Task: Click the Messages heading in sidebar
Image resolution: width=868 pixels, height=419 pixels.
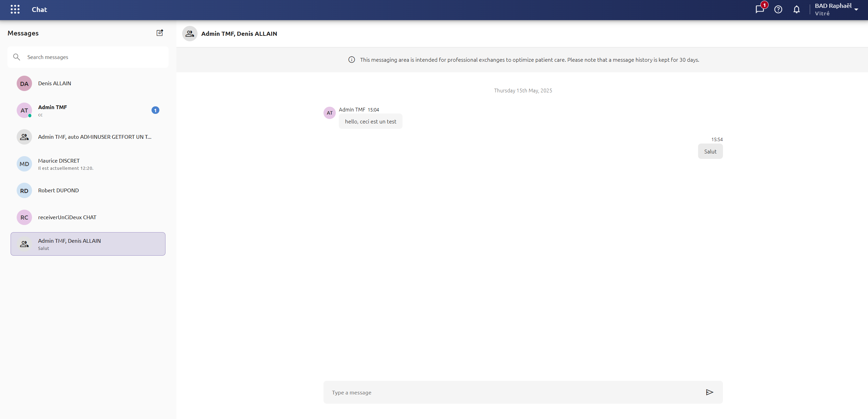Action: coord(23,33)
